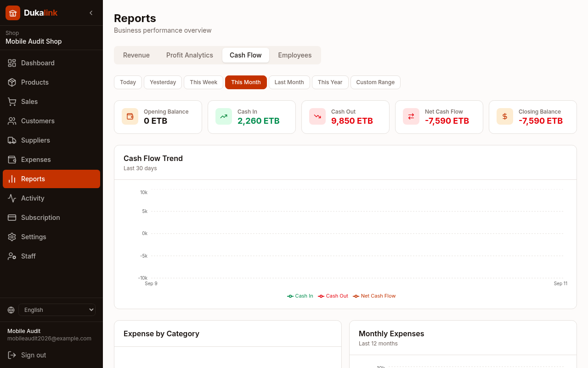Click the Sales cart icon
This screenshot has width=588, height=368.
(12, 102)
